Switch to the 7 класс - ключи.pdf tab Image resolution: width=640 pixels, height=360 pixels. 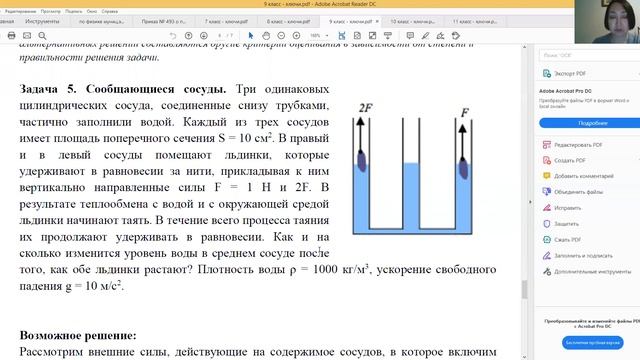pos(226,21)
